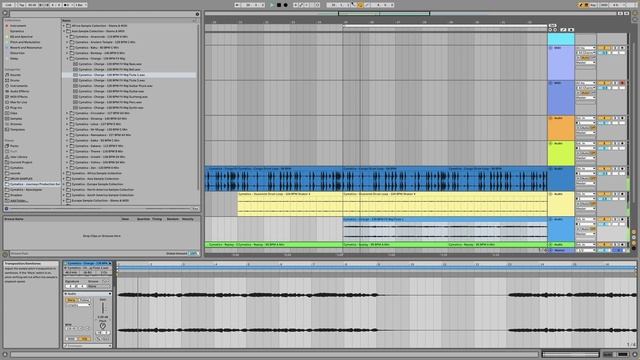Select the Reverb and Resonance collection
Viewport: 640px width, 360px height.
(26, 48)
